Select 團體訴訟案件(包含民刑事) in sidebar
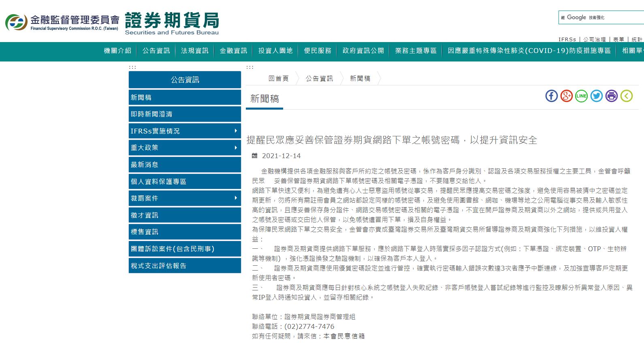Image resolution: width=644 pixels, height=343 pixels. tap(185, 249)
